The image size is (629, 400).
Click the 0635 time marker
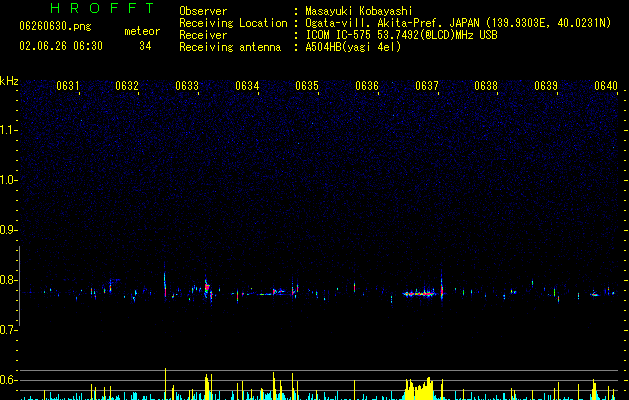[x=307, y=86]
